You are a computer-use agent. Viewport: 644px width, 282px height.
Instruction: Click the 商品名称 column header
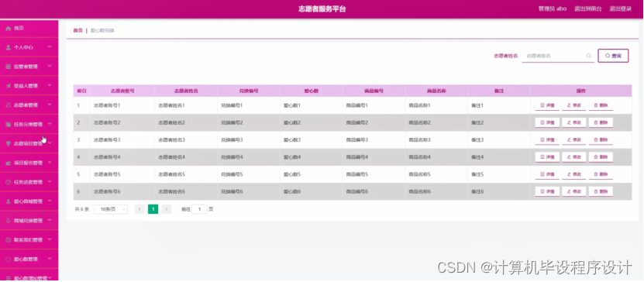[x=436, y=91]
